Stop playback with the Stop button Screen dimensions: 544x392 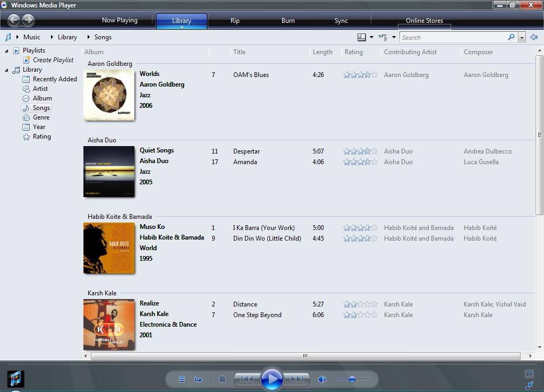click(223, 379)
